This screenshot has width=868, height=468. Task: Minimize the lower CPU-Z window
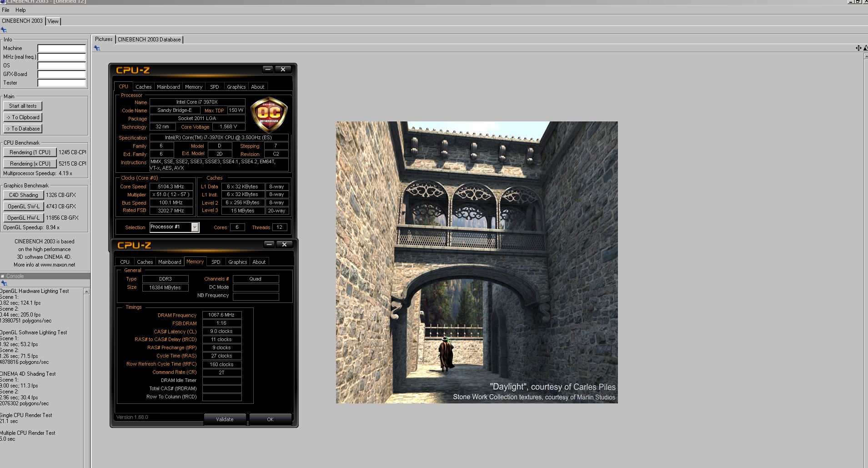pyautogui.click(x=269, y=244)
